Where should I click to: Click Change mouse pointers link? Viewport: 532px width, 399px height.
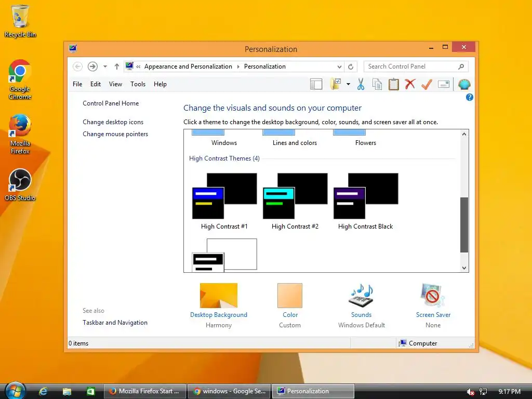pyautogui.click(x=115, y=134)
